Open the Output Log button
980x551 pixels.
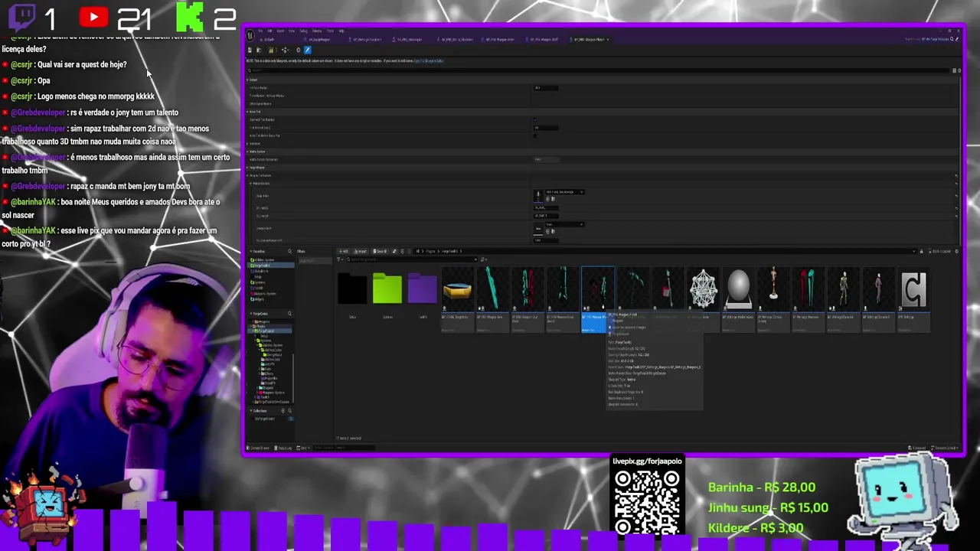click(283, 448)
